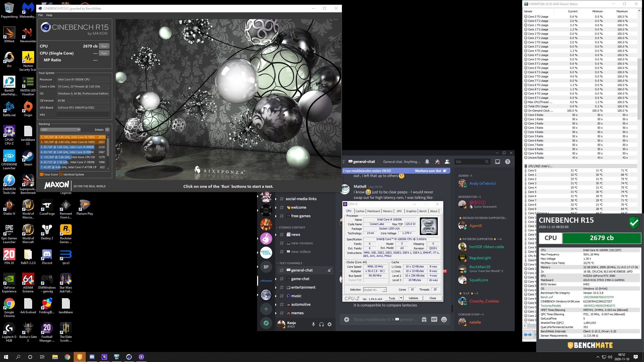Open CPU-Z Tools dropdown arrow

[401, 298]
